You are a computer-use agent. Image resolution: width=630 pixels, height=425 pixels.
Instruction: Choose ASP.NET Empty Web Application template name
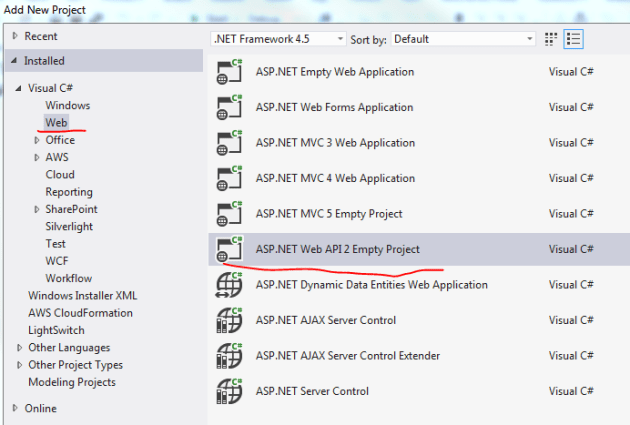[335, 72]
